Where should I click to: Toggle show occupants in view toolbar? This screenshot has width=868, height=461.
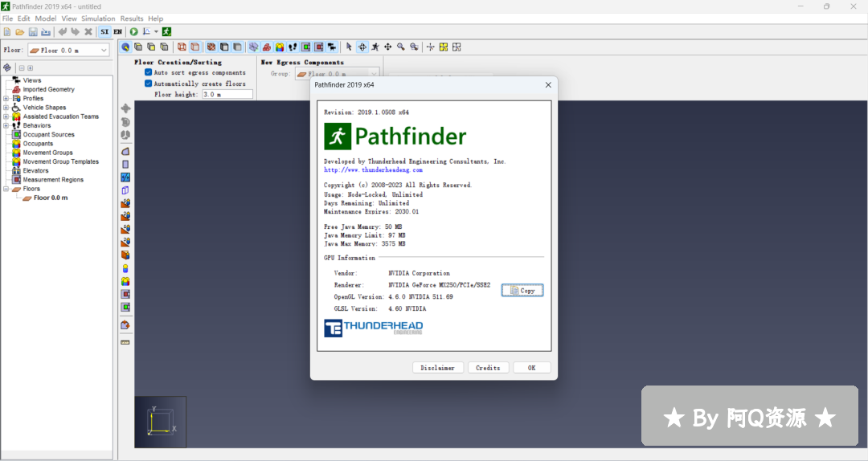click(x=280, y=47)
